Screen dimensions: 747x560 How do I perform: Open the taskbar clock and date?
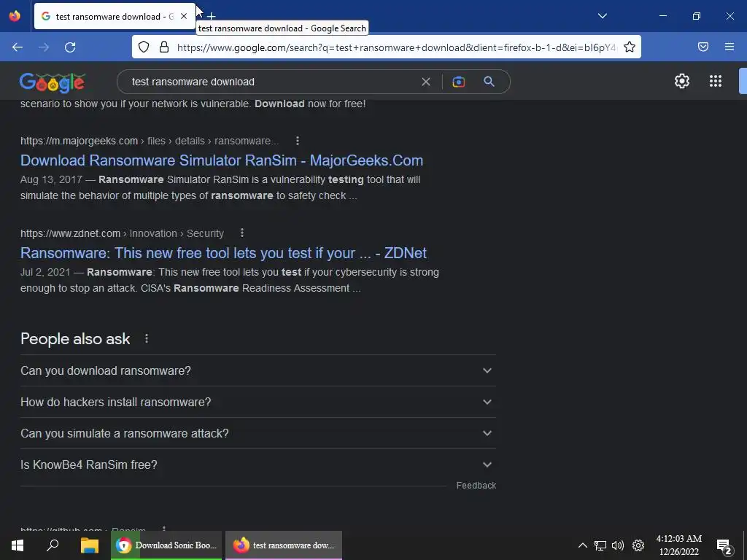coord(679,545)
